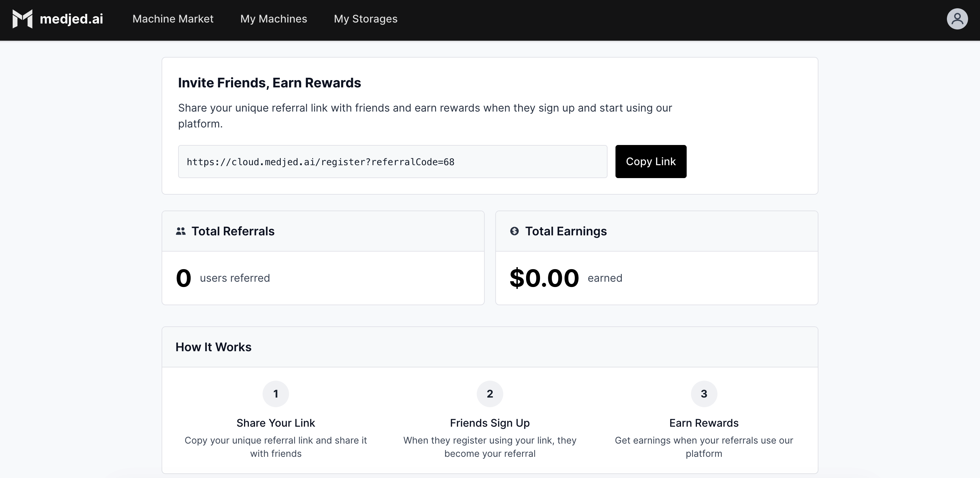The height and width of the screenshot is (478, 980).
Task: Click the medjed.ai brand text
Action: click(71, 18)
